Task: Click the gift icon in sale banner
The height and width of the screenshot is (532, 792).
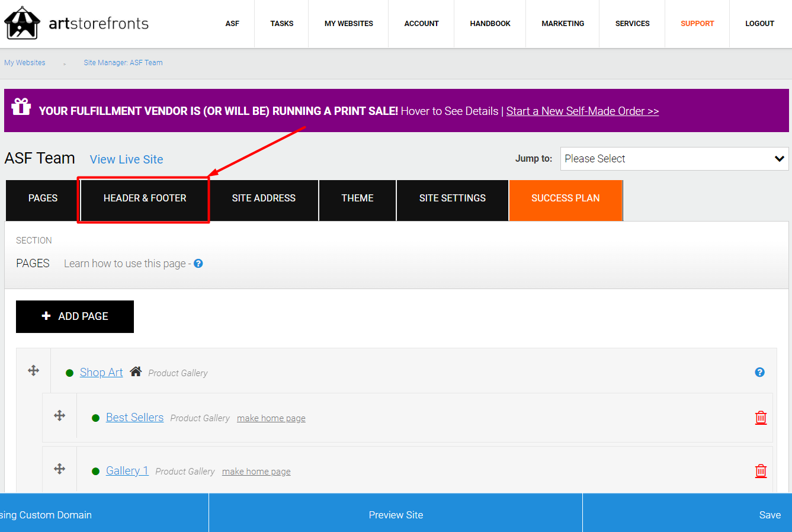Action: [21, 107]
